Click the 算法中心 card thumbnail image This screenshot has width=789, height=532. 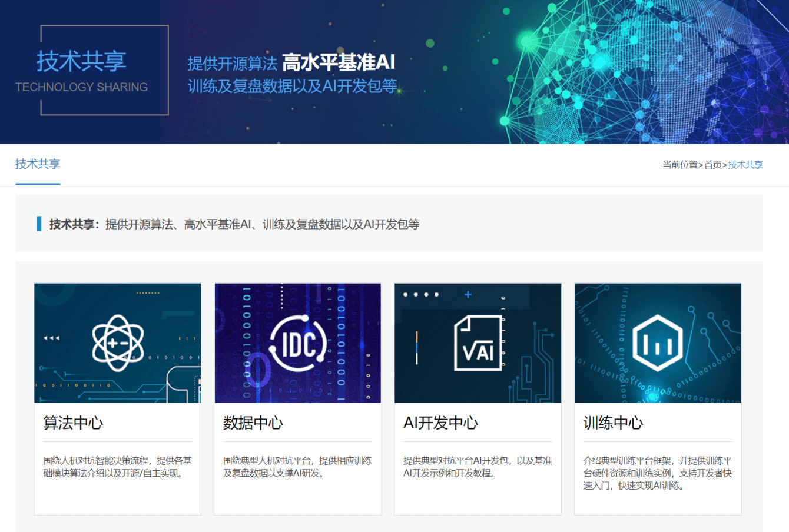click(x=117, y=343)
